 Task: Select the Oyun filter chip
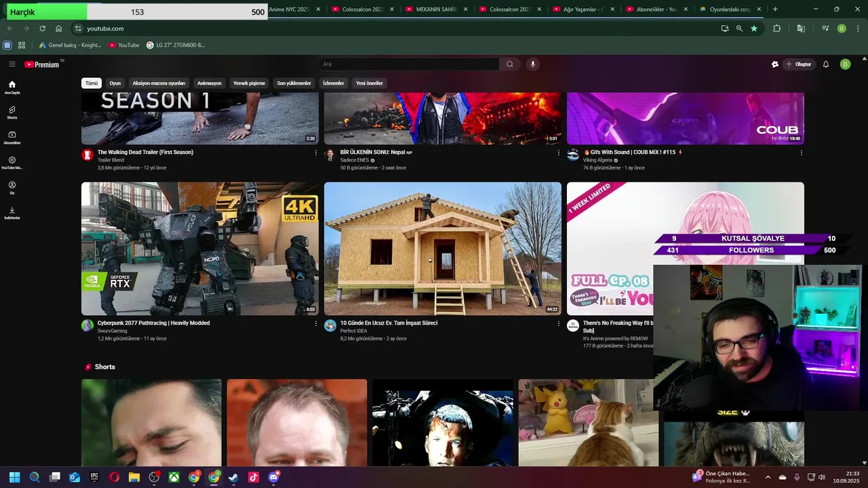(115, 83)
